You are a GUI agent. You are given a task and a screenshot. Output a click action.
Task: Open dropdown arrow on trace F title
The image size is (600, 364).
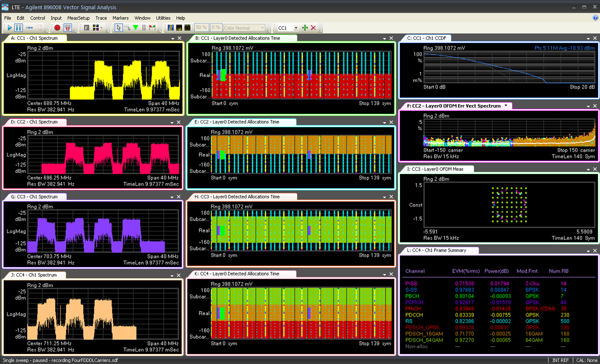(505, 105)
